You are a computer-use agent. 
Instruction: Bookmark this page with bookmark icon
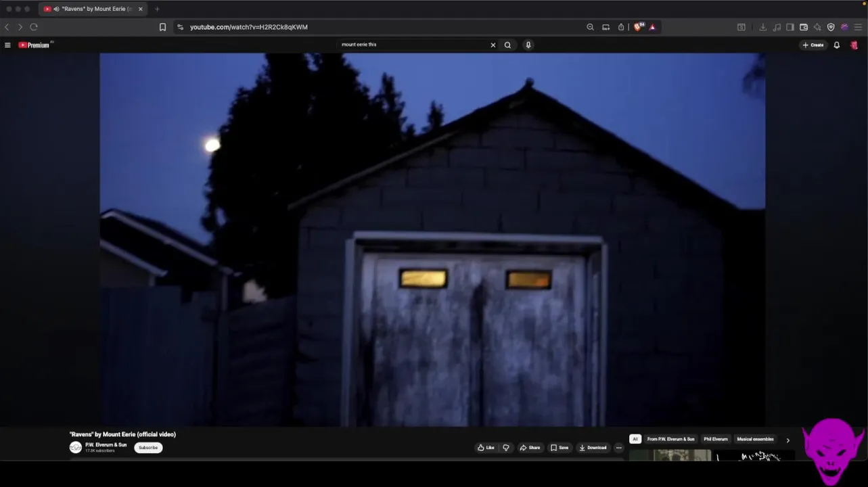(x=162, y=27)
